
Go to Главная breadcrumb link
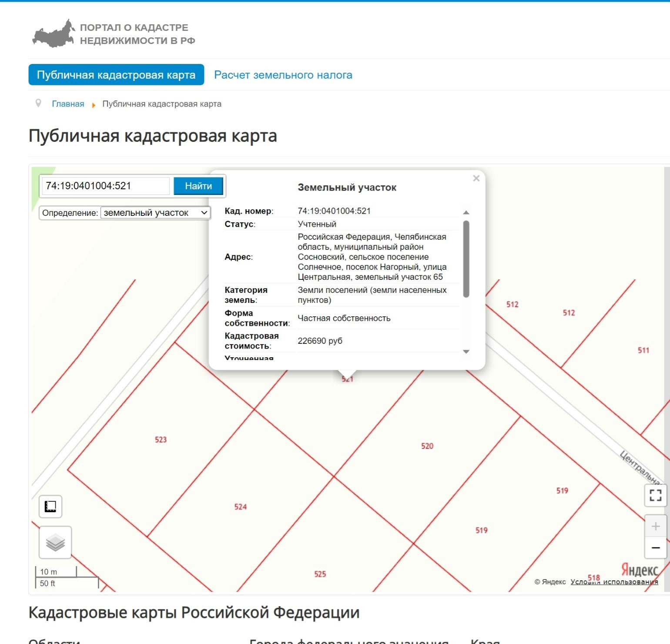[68, 104]
